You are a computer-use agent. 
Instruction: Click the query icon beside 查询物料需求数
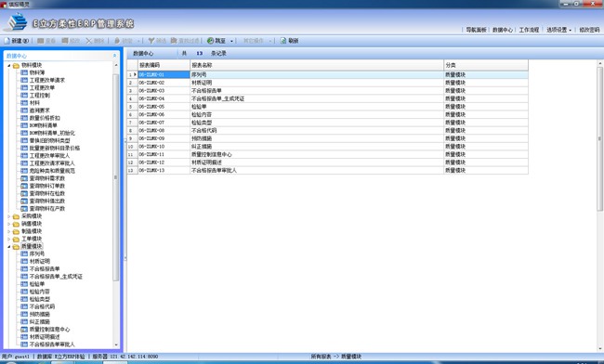click(24, 178)
